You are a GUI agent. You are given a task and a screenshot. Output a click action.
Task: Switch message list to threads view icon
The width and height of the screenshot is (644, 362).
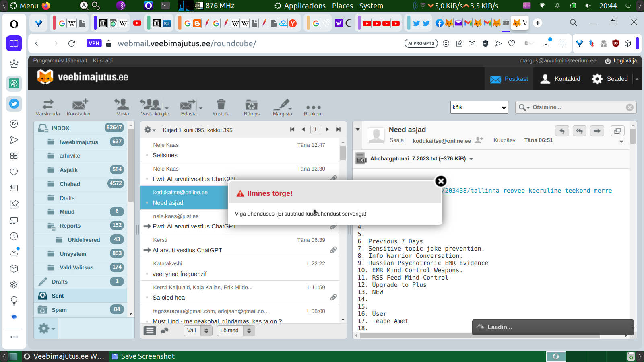pos(165,331)
